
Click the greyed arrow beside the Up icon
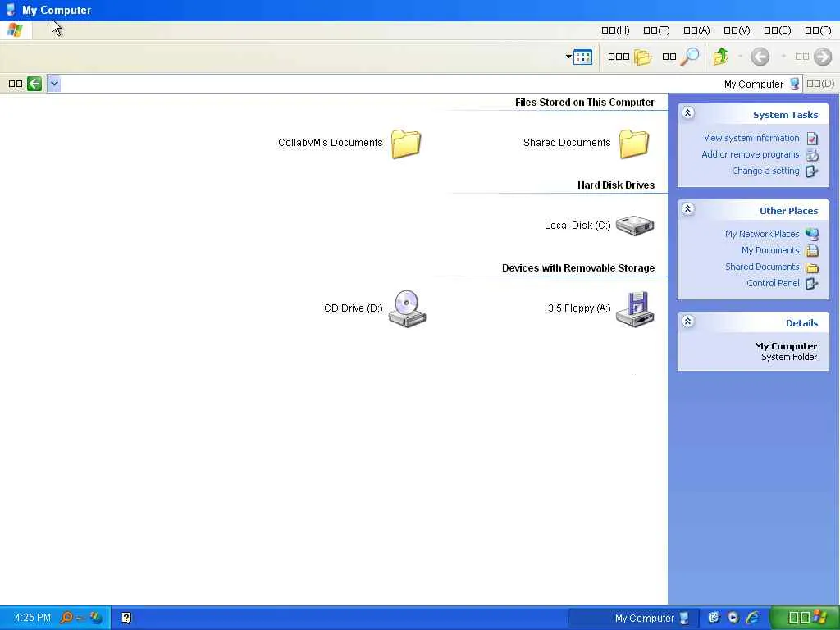click(x=760, y=57)
